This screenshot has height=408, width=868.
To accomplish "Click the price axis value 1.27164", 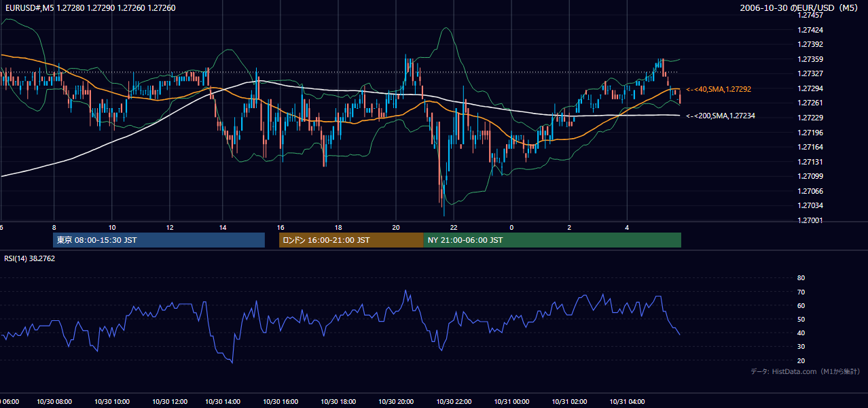I will [x=810, y=147].
